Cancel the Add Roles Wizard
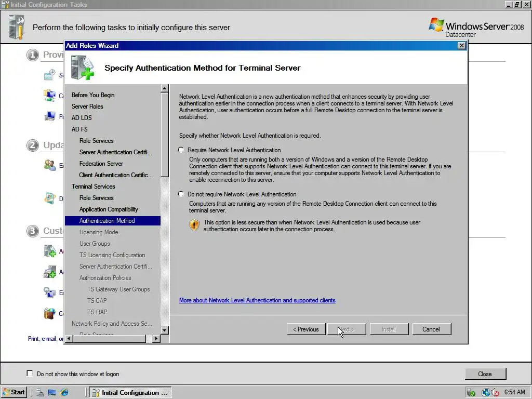 [431, 329]
